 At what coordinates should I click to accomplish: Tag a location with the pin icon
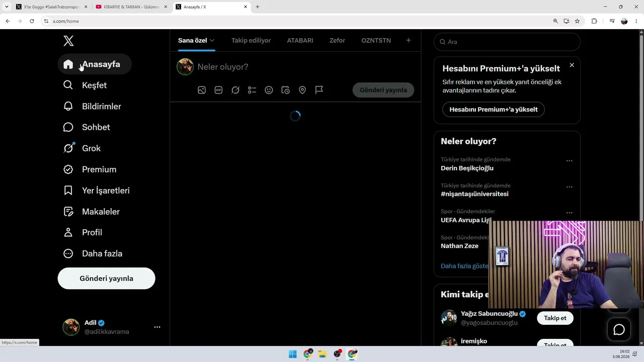point(302,90)
